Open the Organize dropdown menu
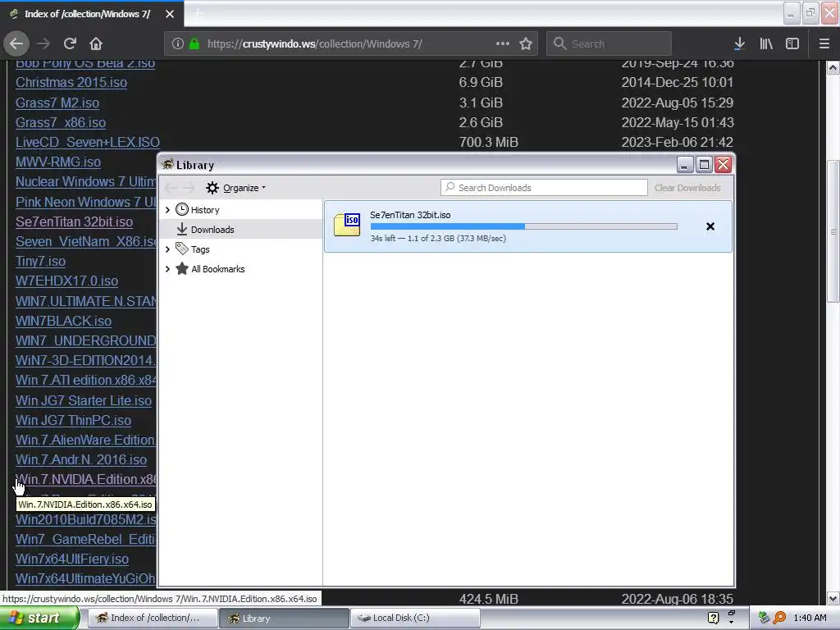The width and height of the screenshot is (840, 630). click(236, 188)
